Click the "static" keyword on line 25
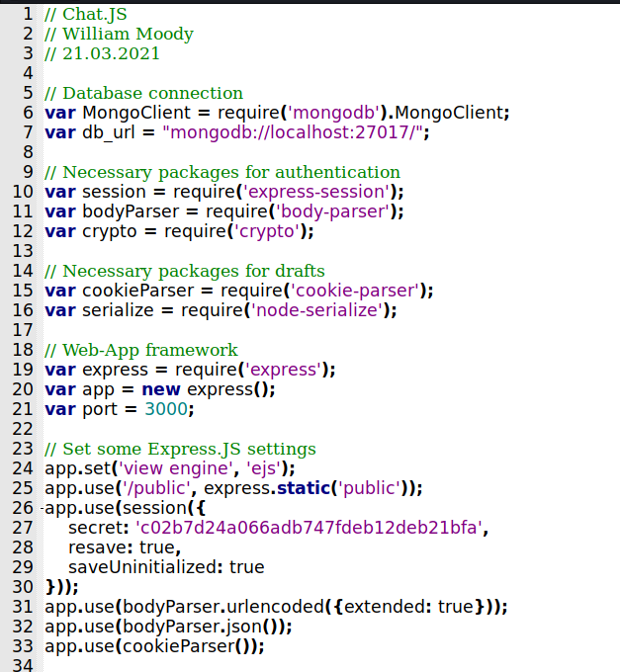This screenshot has width=620, height=672. (304, 488)
